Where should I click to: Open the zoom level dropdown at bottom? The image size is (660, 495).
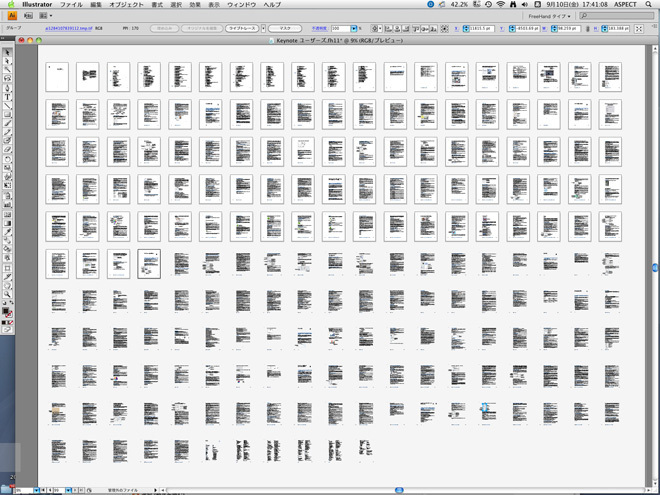[36, 490]
